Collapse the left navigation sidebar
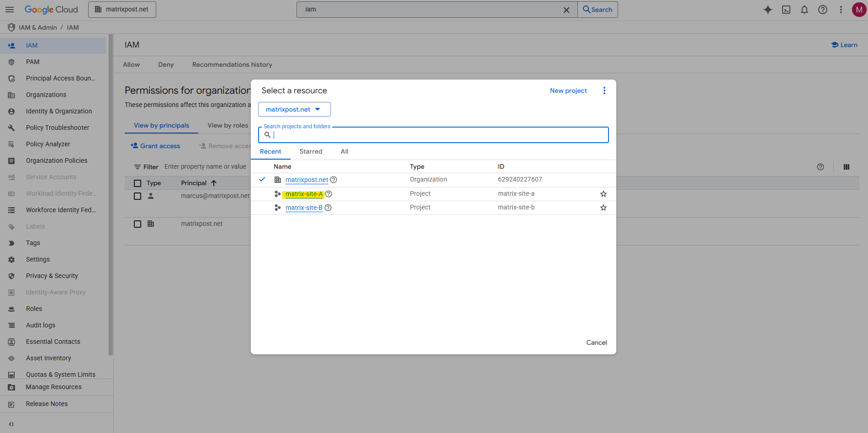This screenshot has height=433, width=868. click(x=11, y=424)
